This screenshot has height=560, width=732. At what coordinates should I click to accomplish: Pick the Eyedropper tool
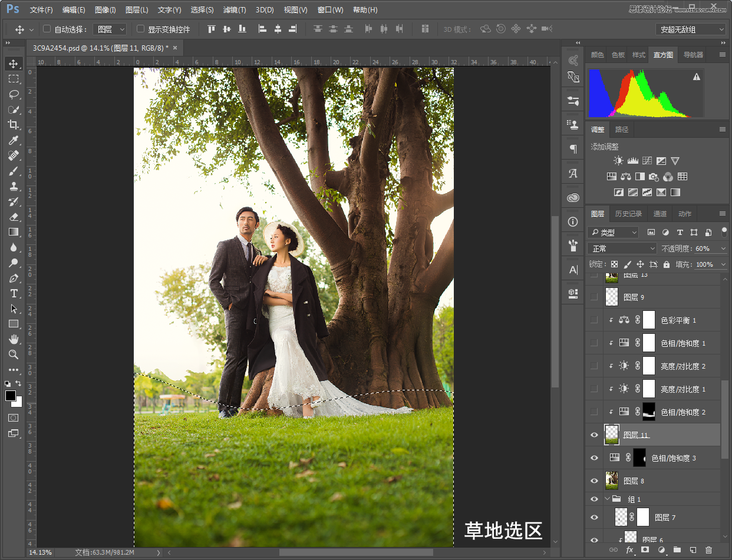tap(13, 140)
